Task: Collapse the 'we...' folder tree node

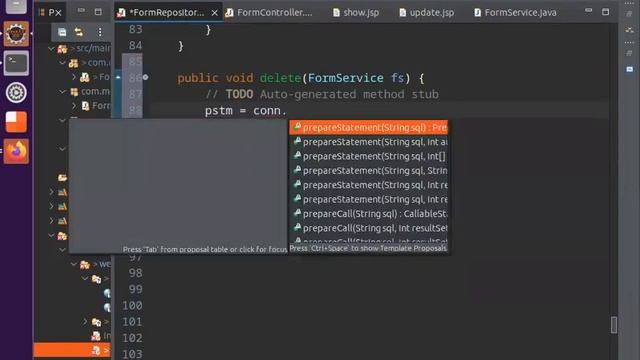Action: pos(74,264)
